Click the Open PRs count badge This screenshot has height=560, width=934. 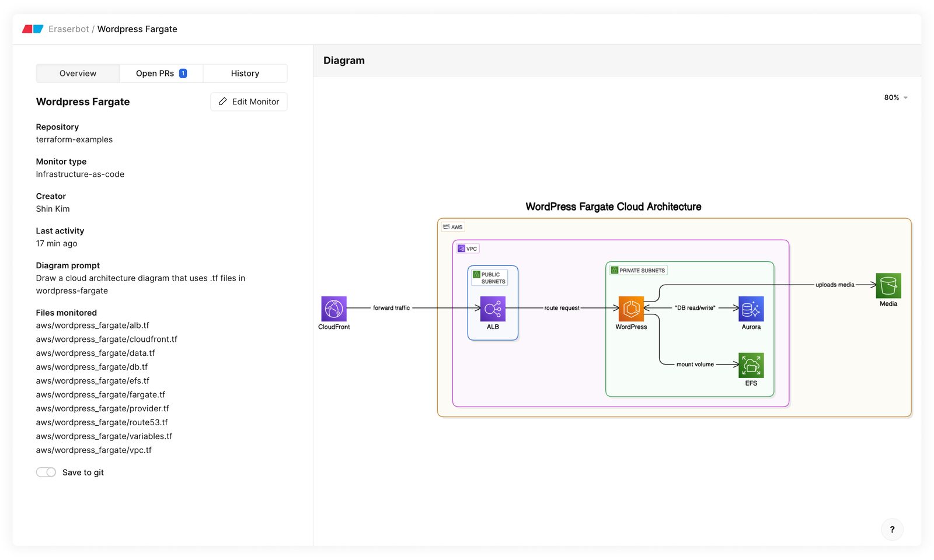tap(183, 73)
